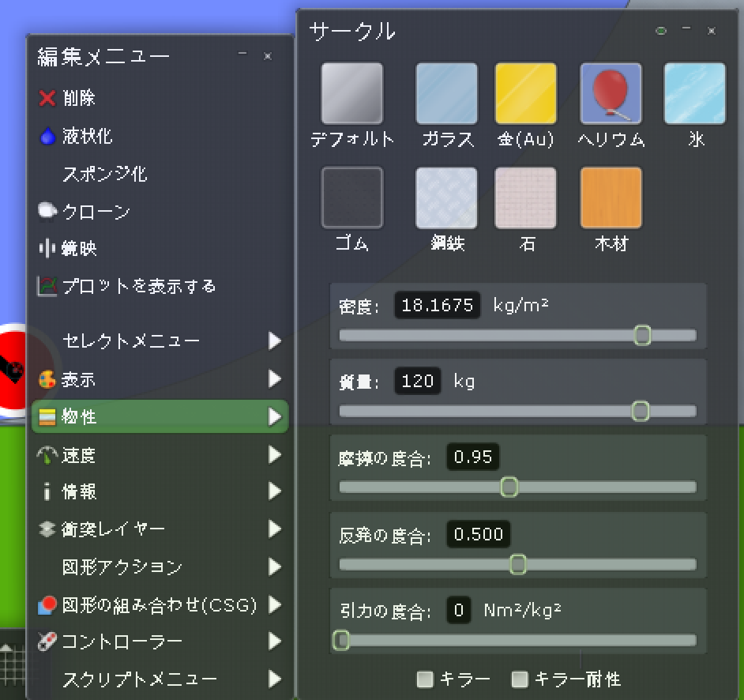Screen dimensions: 744x700
Task: Apply the 氷 ice material
Action: point(694,94)
